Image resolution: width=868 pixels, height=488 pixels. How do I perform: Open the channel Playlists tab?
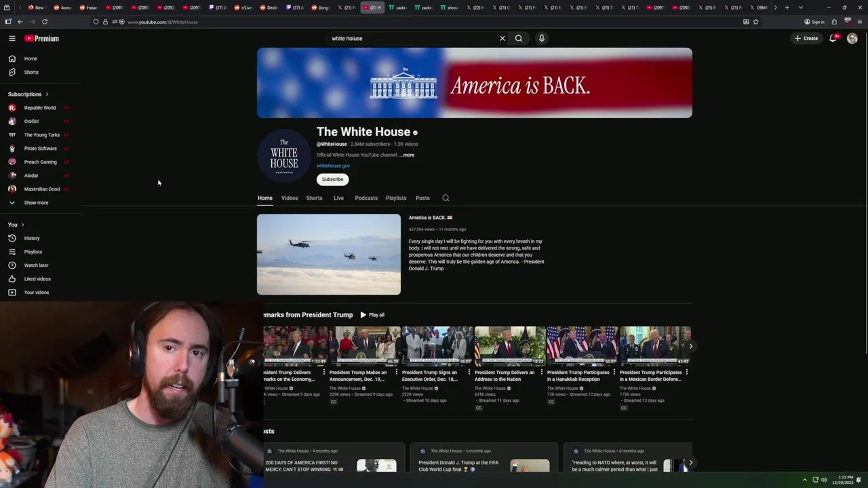[x=396, y=198]
